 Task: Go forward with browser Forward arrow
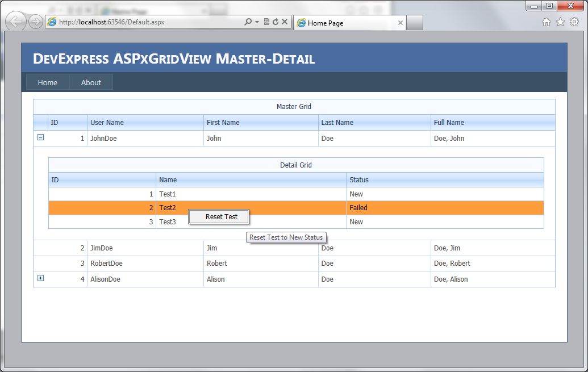click(x=36, y=22)
